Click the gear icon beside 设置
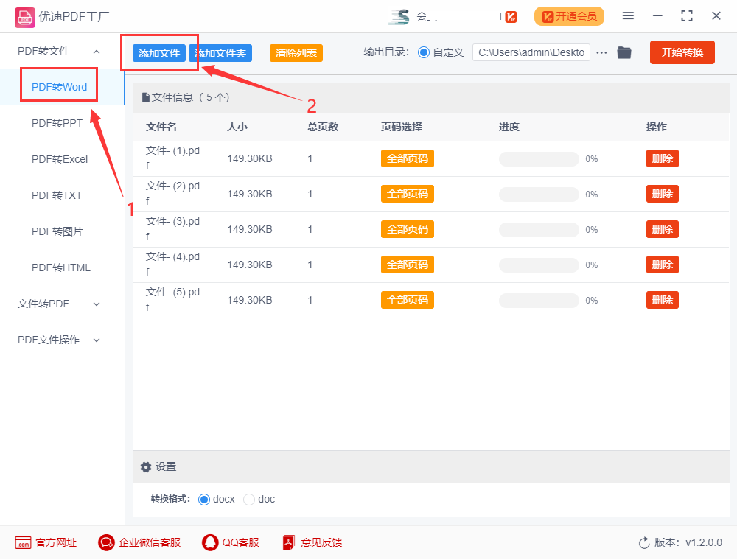The height and width of the screenshot is (560, 737). [146, 467]
